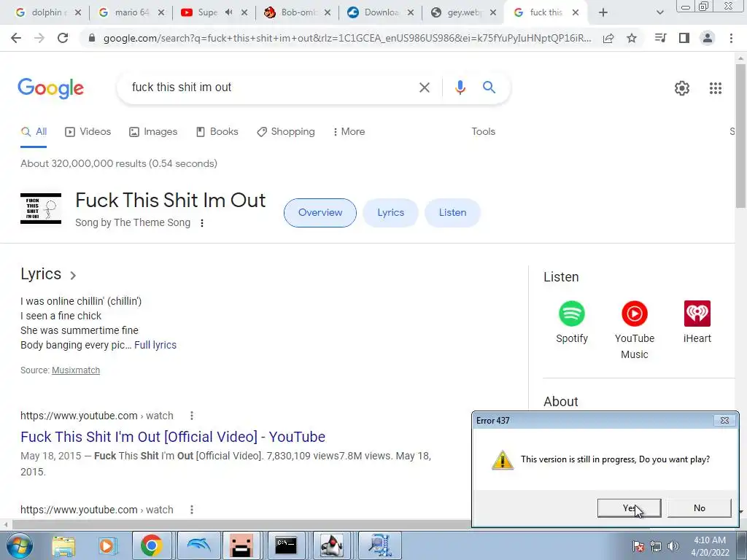
Task: Open the Action Center flag tray icon
Action: pos(638,546)
